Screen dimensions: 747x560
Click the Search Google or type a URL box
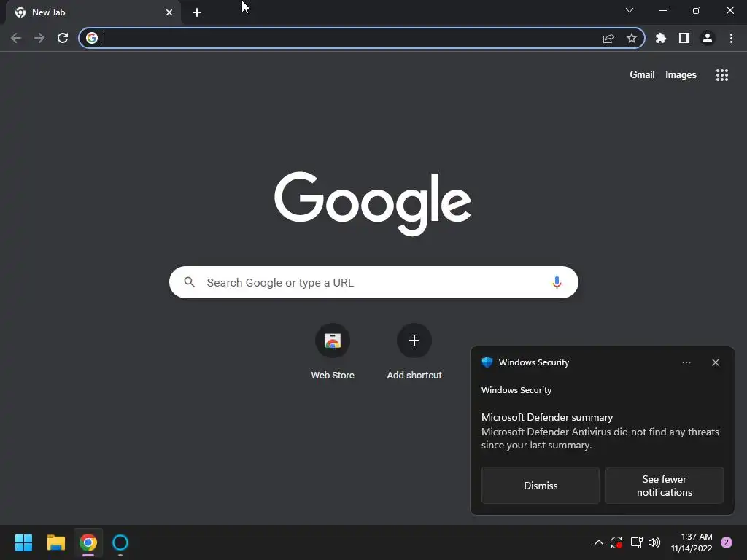374,282
